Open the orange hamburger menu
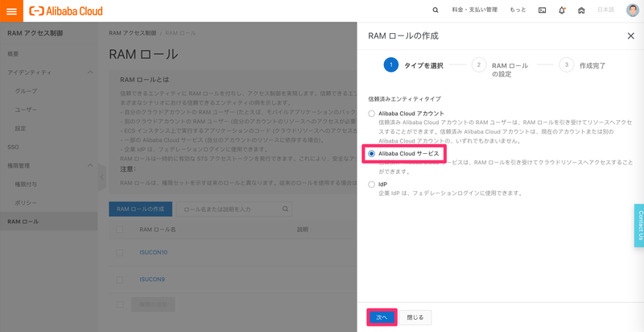Screen dimensions: 644x332 pyautogui.click(x=11, y=11)
